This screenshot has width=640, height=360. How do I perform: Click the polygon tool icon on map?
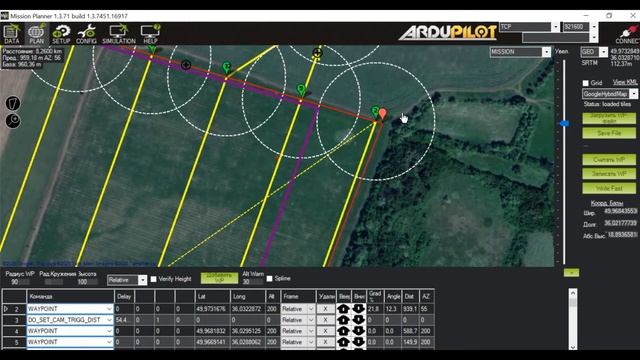coord(13,103)
